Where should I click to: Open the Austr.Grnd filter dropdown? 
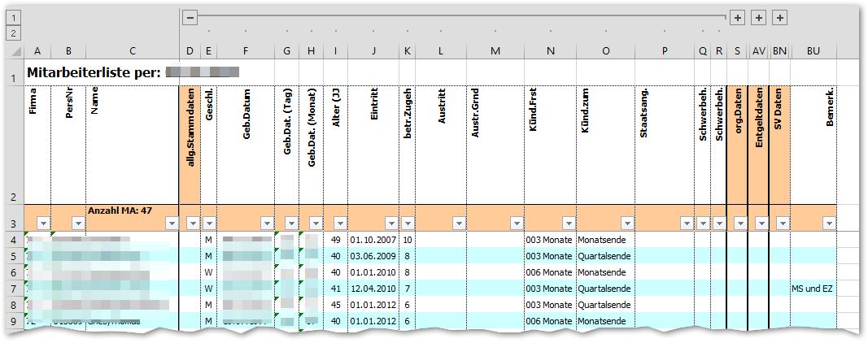click(517, 223)
